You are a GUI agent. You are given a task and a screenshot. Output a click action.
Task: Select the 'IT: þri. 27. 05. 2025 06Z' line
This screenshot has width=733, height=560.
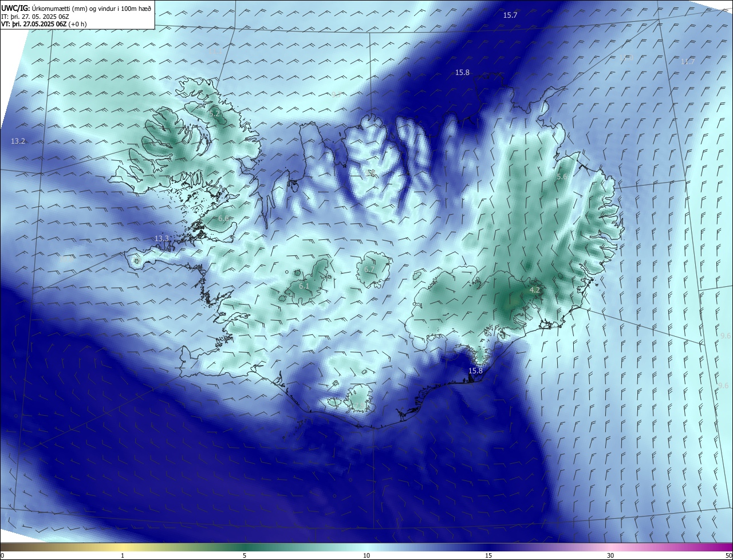click(35, 17)
